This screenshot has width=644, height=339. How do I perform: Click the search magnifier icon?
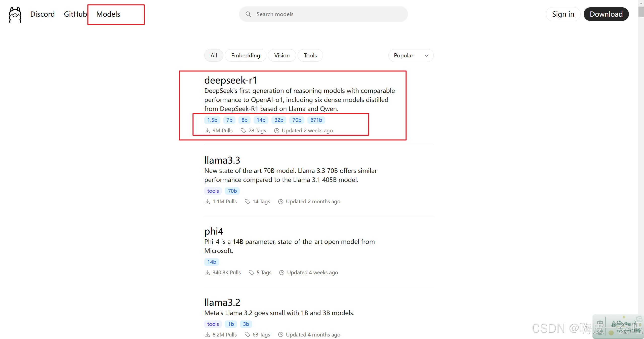pos(248,14)
